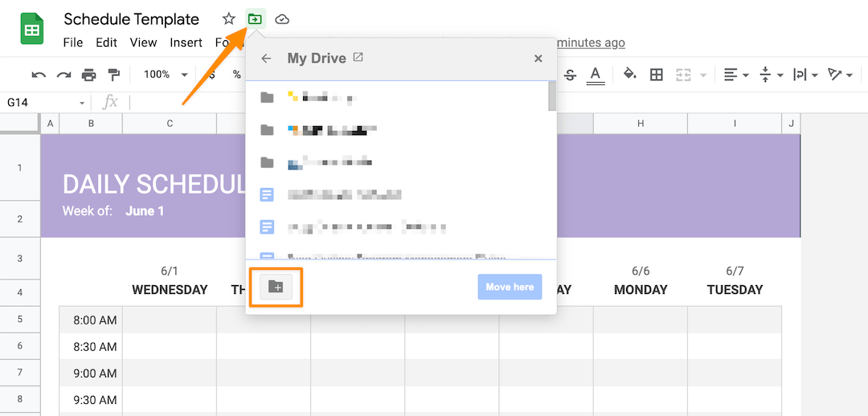Viewport: 868px width, 416px height.
Task: Open the File menu
Action: (x=72, y=43)
